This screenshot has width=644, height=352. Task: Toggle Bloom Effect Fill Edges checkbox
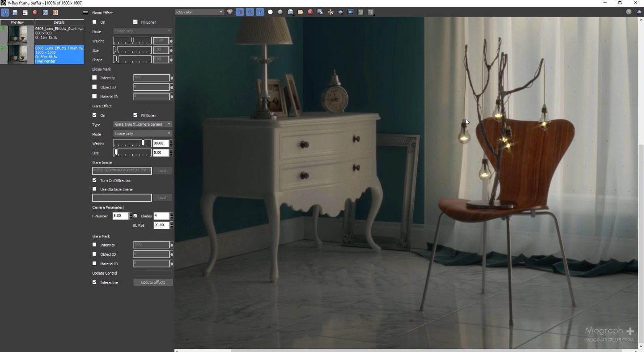tap(136, 22)
